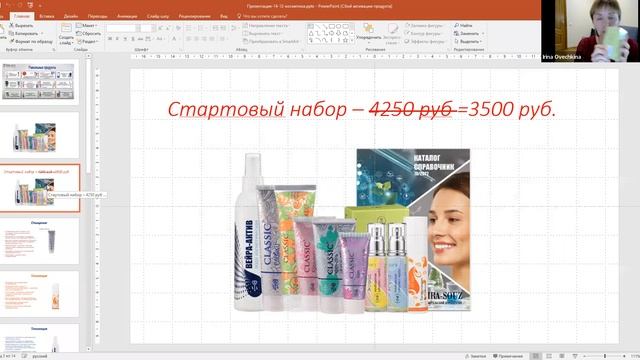Open Направление текста text direction

click(267, 26)
